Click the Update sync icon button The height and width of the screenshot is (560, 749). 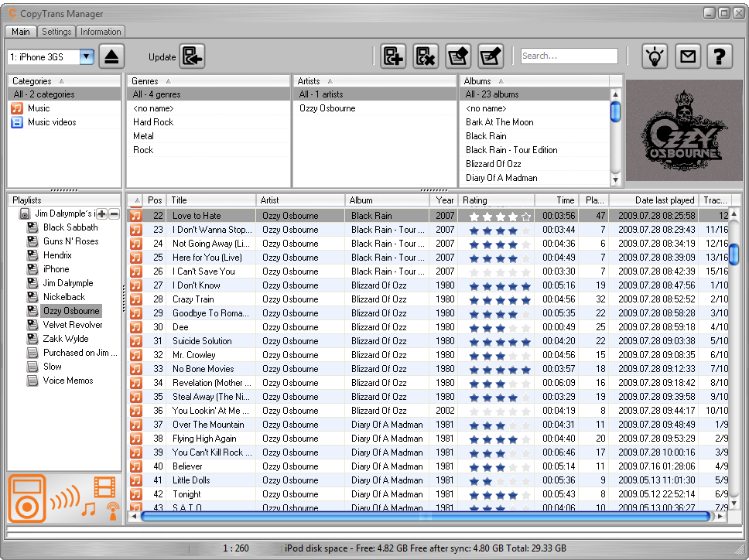coord(192,56)
